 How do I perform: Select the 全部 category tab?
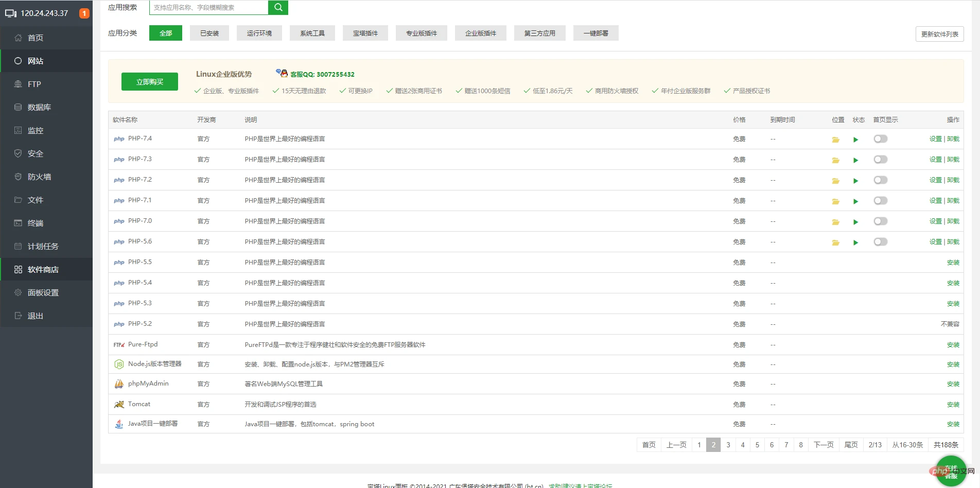pos(166,33)
